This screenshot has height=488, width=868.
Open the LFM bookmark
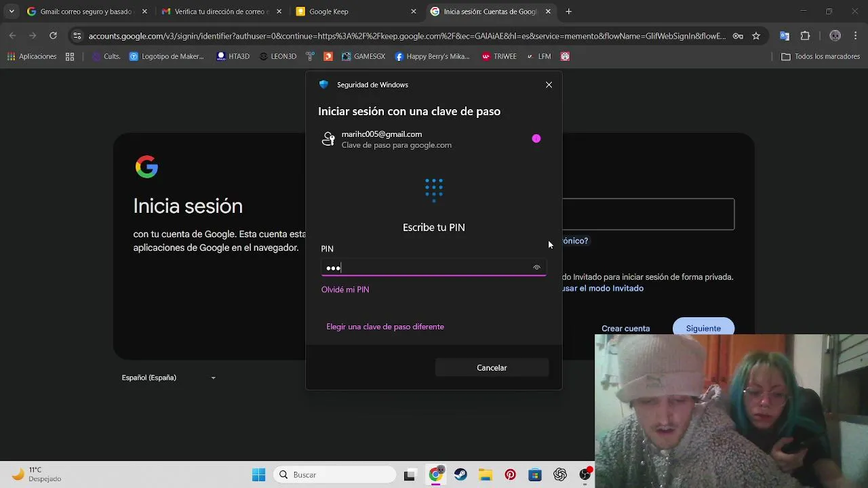538,56
